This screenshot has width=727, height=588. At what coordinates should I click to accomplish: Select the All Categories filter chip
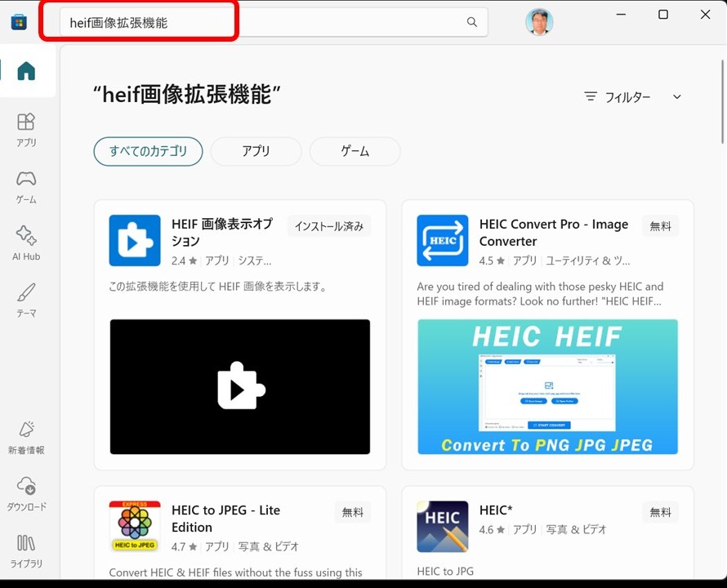coord(148,151)
